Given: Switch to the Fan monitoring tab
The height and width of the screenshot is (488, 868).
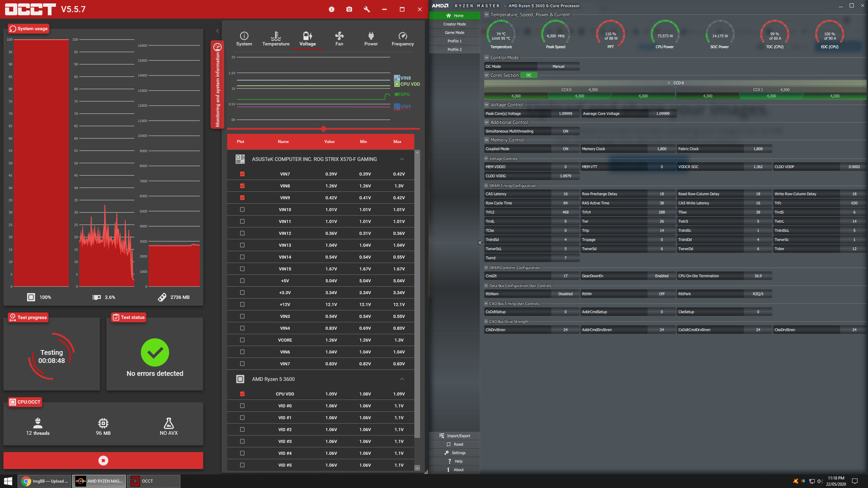Looking at the screenshot, I should [x=339, y=39].
